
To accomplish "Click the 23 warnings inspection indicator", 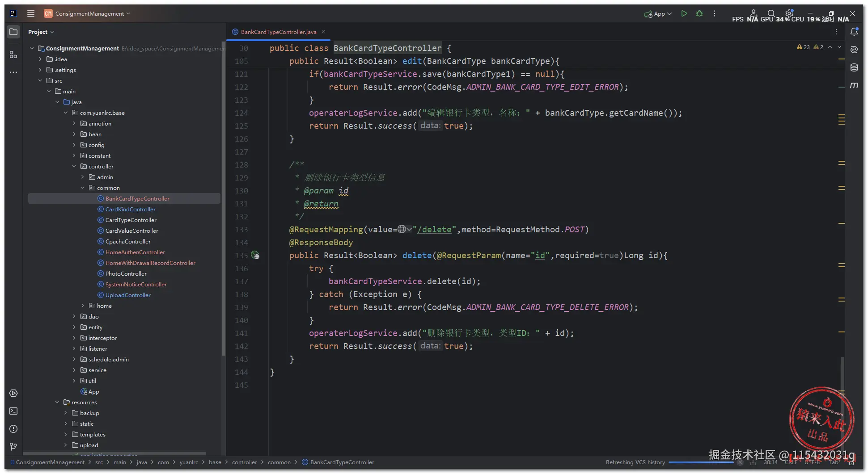I will [803, 47].
